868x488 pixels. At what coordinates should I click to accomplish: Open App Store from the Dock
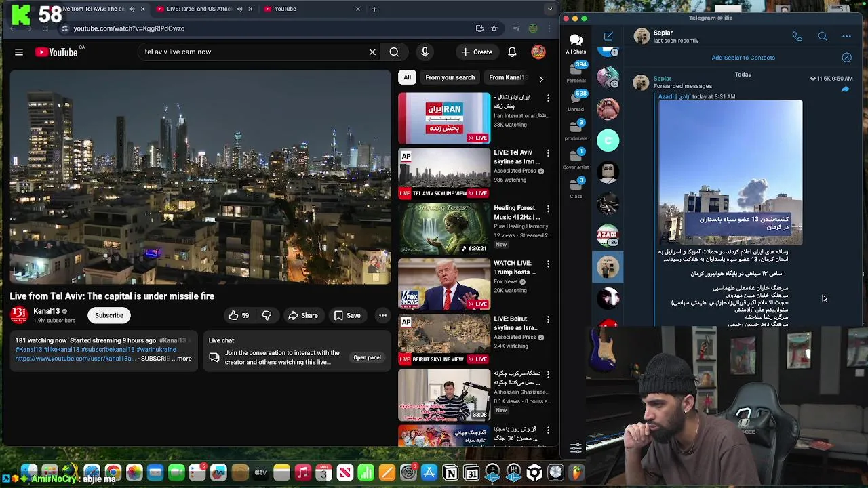click(429, 472)
